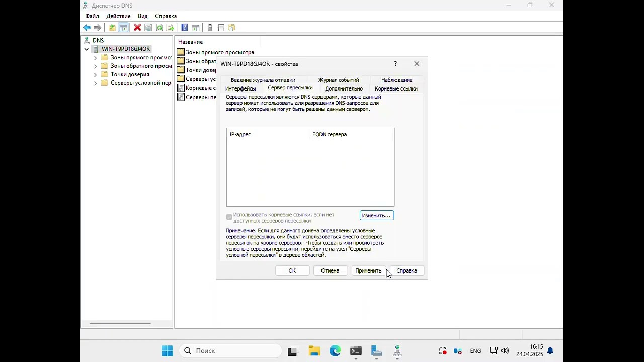This screenshot has height=362, width=644.
Task: Open Server Manager on the taskbar
Action: tap(377, 351)
